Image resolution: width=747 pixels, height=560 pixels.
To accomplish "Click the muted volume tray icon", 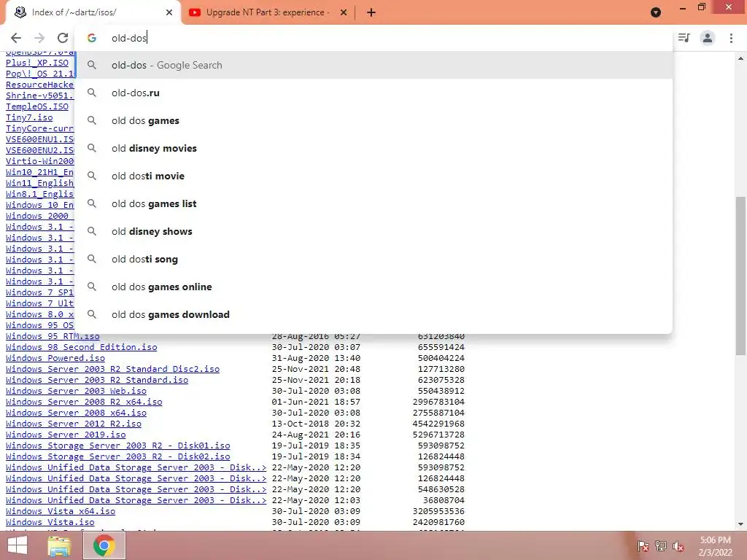I will pos(678,546).
